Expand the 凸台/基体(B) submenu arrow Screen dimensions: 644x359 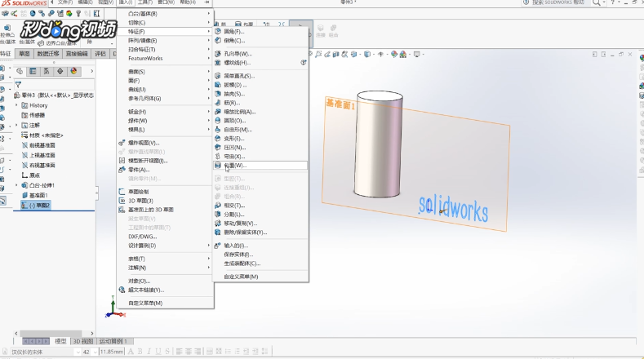tap(209, 14)
